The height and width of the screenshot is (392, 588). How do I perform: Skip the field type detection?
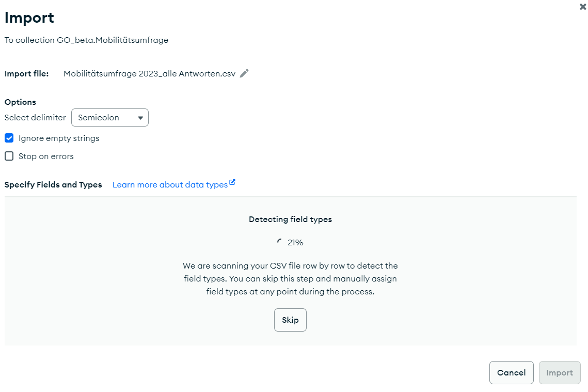click(290, 320)
